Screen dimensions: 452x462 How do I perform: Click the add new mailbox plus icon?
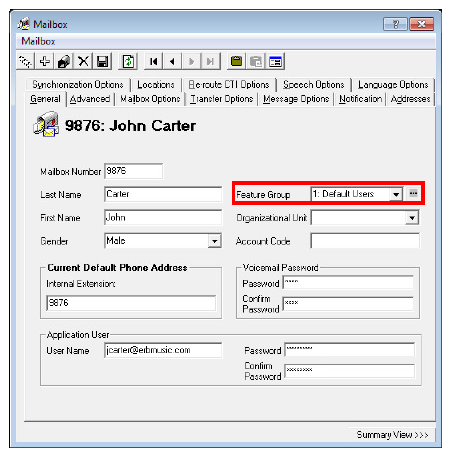44,62
